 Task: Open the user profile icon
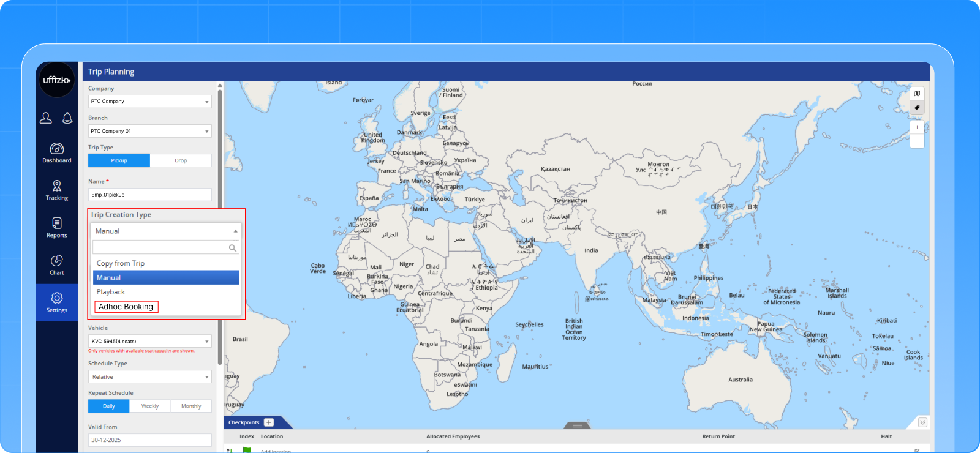tap(46, 118)
